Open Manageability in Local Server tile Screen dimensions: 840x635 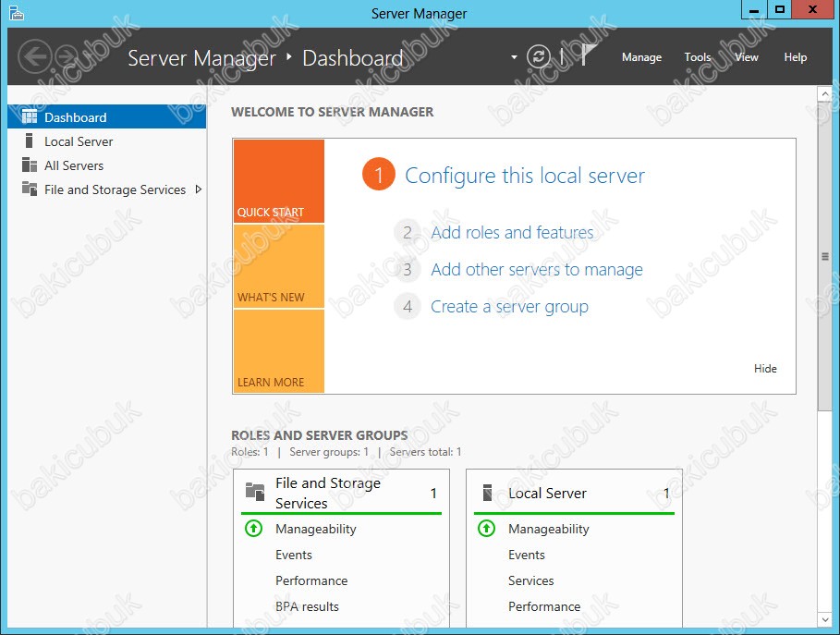pos(549,529)
